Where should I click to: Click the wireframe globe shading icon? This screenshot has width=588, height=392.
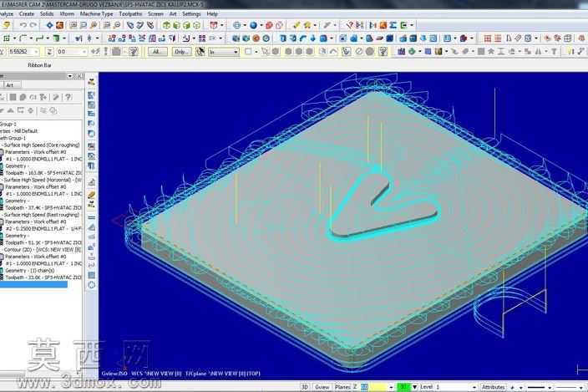tap(236, 25)
